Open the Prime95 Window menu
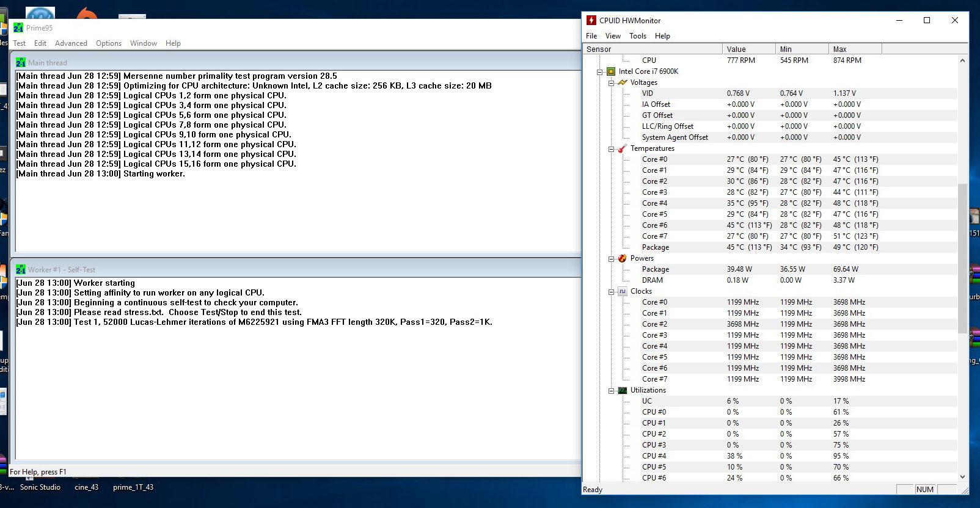Image resolution: width=980 pixels, height=508 pixels. [x=144, y=43]
